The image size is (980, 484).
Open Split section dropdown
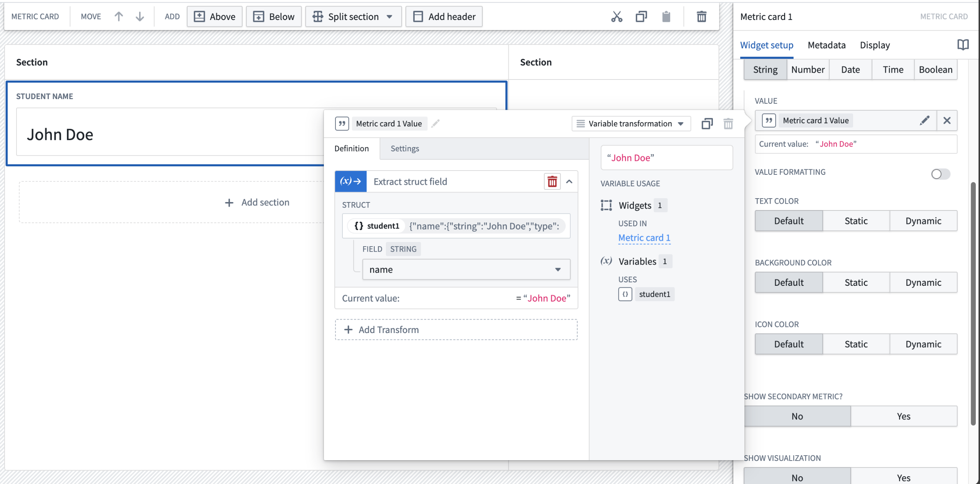point(353,17)
